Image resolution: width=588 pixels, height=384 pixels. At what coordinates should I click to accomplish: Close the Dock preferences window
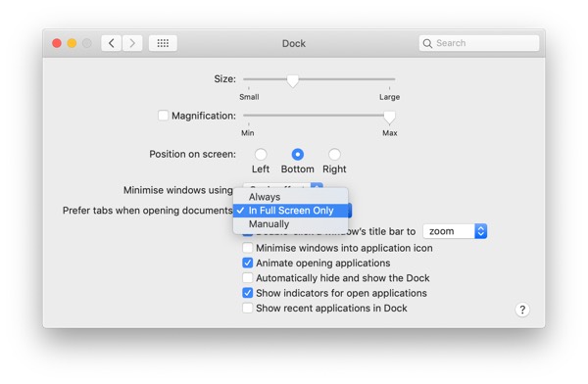[x=57, y=43]
